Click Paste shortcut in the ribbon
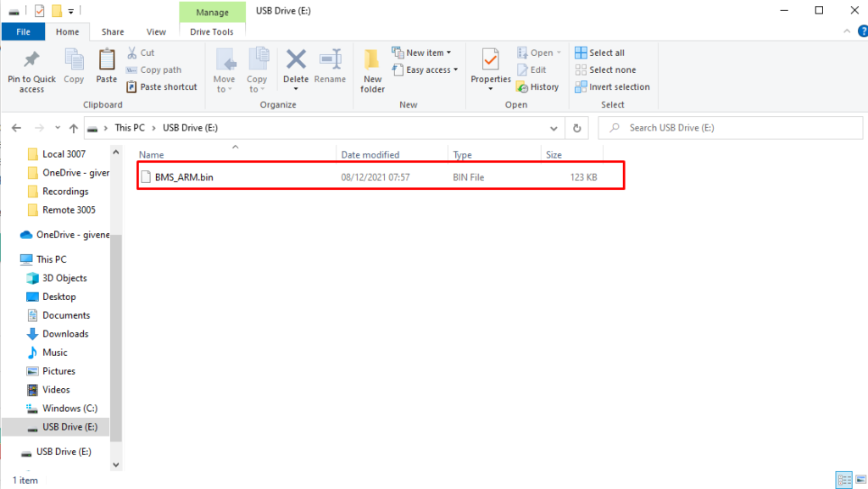The width and height of the screenshot is (868, 489). [x=162, y=87]
